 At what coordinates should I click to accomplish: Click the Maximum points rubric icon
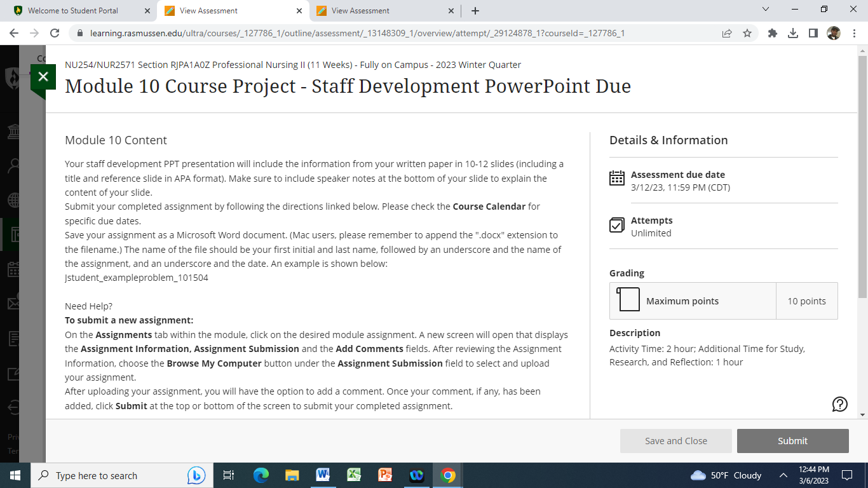pyautogui.click(x=628, y=300)
